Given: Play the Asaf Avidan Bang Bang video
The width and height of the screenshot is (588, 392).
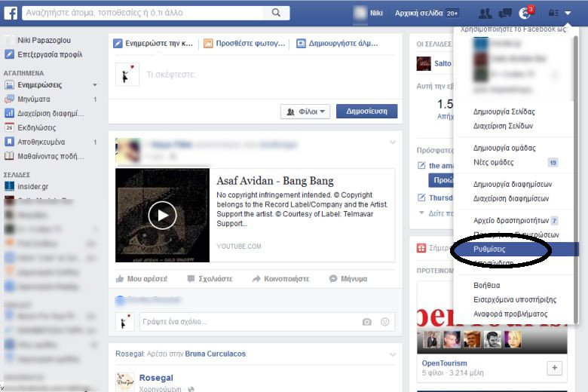Looking at the screenshot, I should pyautogui.click(x=162, y=216).
